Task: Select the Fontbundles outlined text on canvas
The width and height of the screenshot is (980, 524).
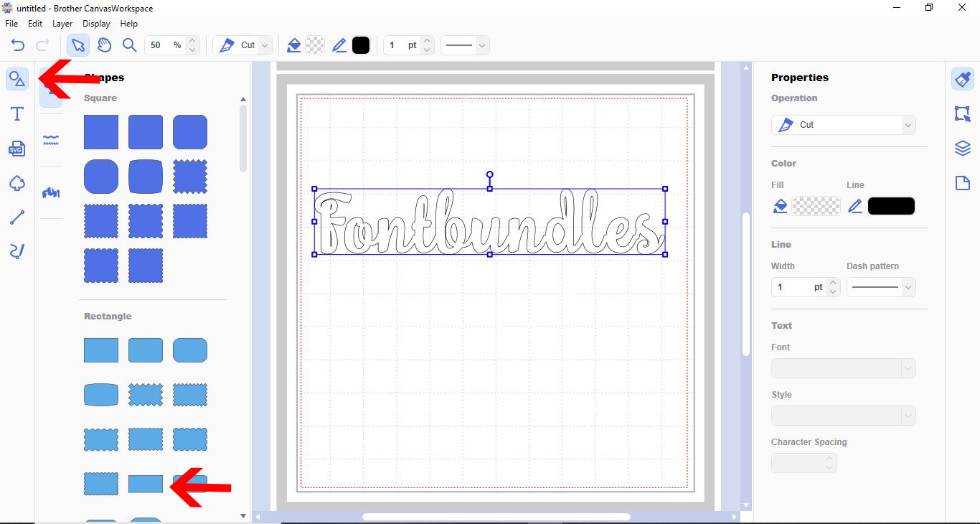Action: (x=490, y=222)
